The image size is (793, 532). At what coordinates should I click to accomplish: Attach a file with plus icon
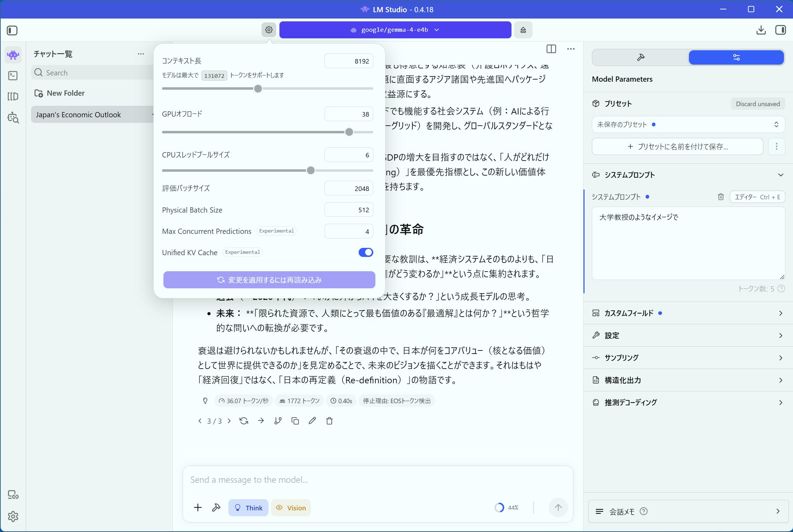[x=198, y=508]
